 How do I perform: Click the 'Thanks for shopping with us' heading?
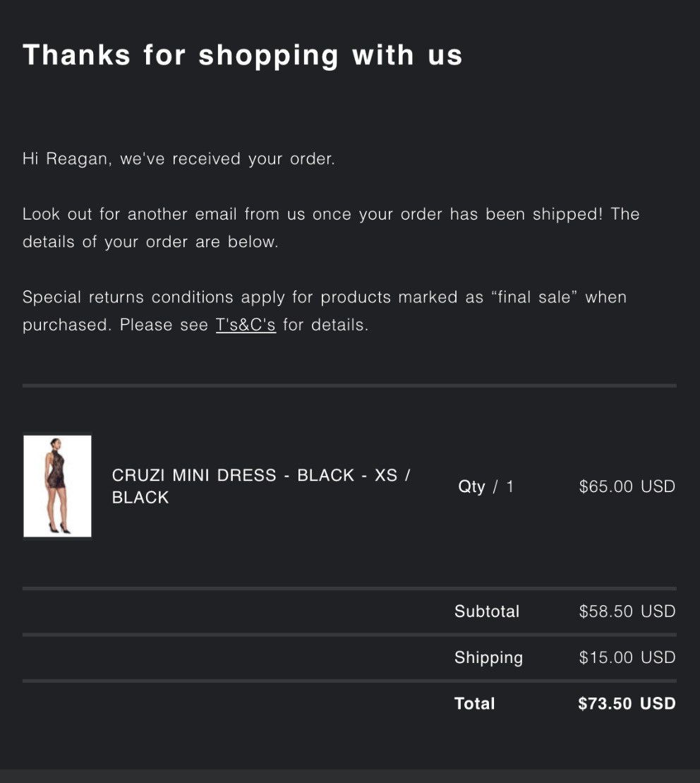tap(243, 56)
